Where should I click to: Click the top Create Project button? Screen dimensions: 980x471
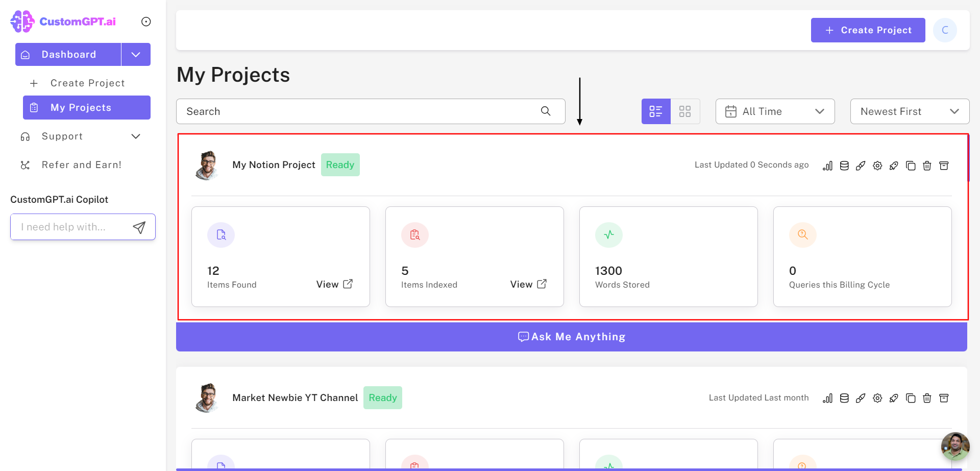point(868,30)
